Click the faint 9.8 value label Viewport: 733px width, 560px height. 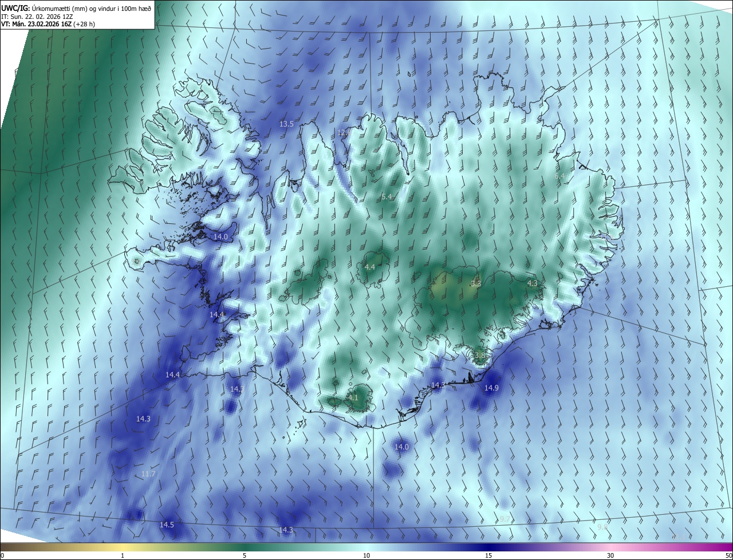[602, 527]
